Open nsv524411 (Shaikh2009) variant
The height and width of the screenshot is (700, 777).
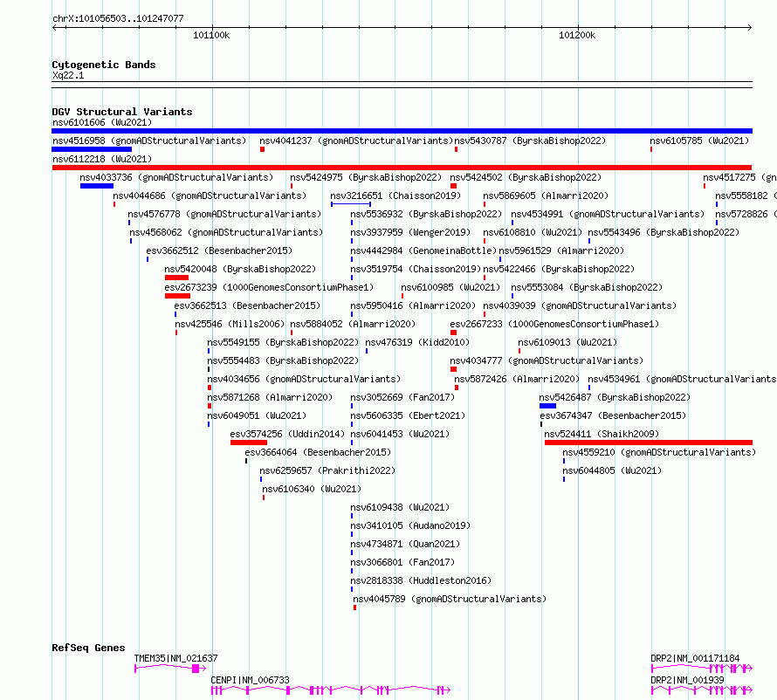[602, 434]
